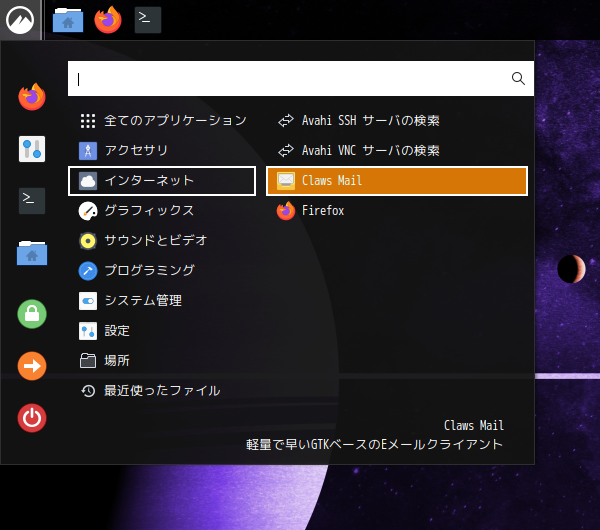Select the 場所 category

tap(162, 361)
